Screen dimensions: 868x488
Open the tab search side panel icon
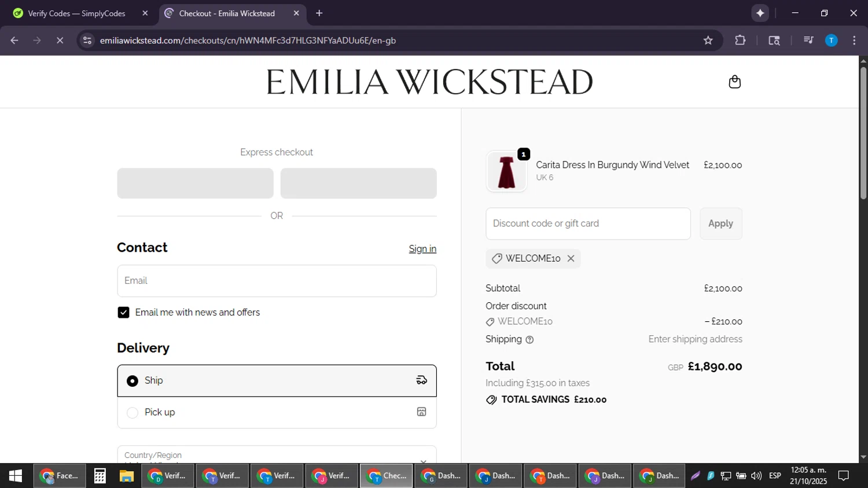[774, 41]
